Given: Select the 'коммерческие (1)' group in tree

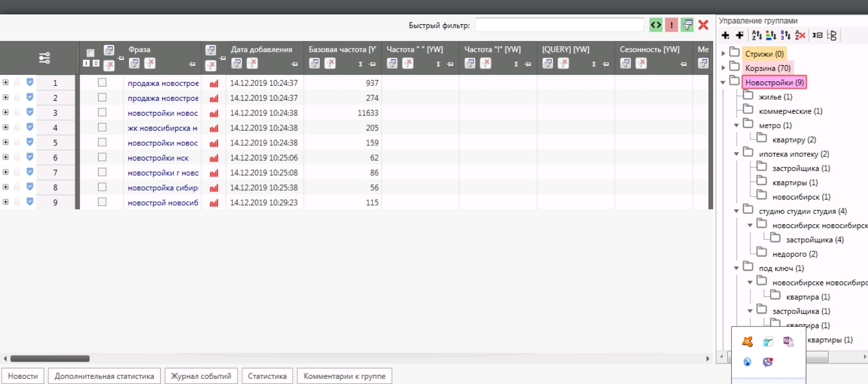Looking at the screenshot, I should coord(790,111).
